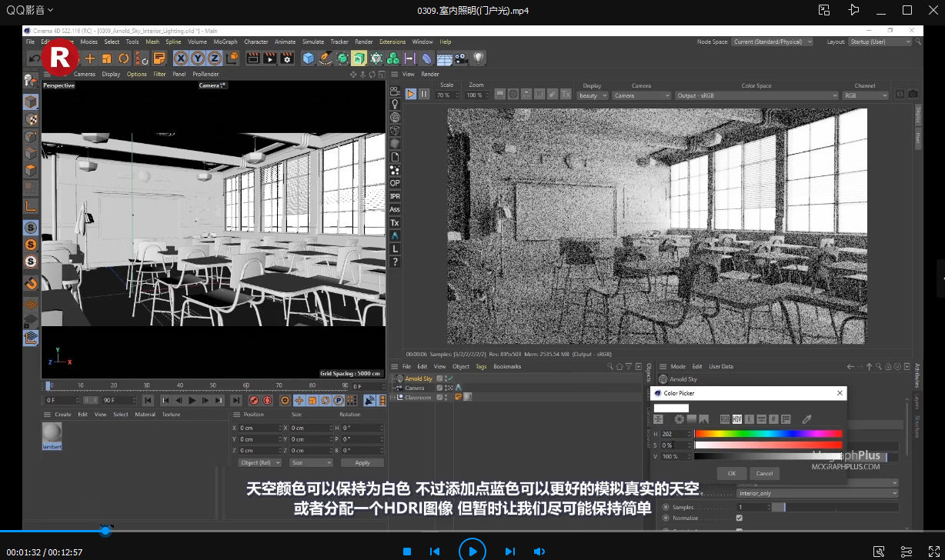The height and width of the screenshot is (560, 945).
Task: Open the render settings clapperboard gear icon
Action: pos(287,58)
